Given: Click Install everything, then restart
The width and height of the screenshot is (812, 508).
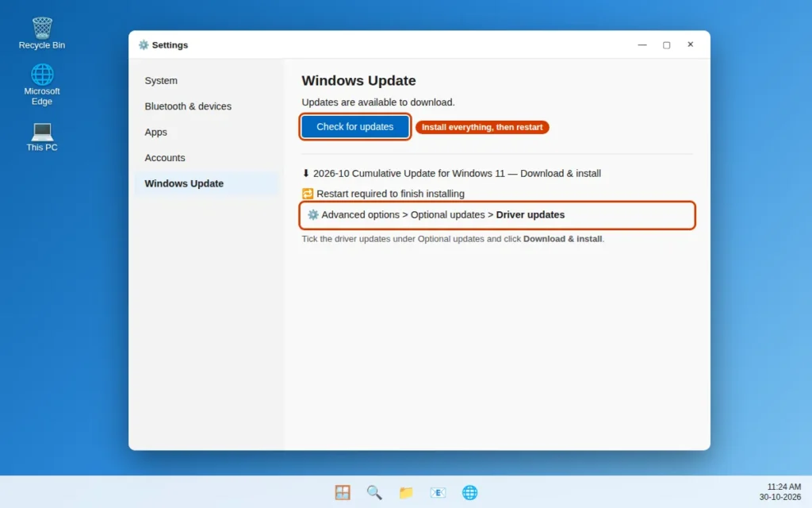Looking at the screenshot, I should [482, 127].
